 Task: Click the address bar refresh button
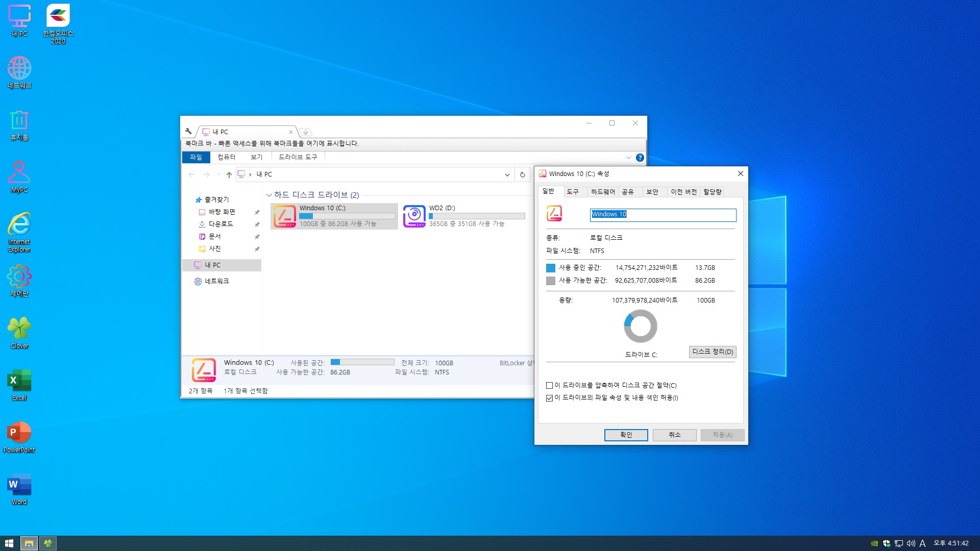522,174
